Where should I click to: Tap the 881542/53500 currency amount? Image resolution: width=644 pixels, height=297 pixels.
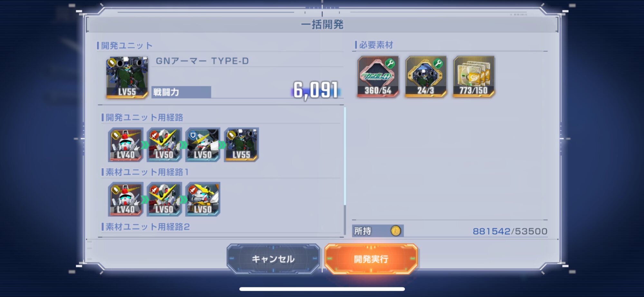pos(510,231)
